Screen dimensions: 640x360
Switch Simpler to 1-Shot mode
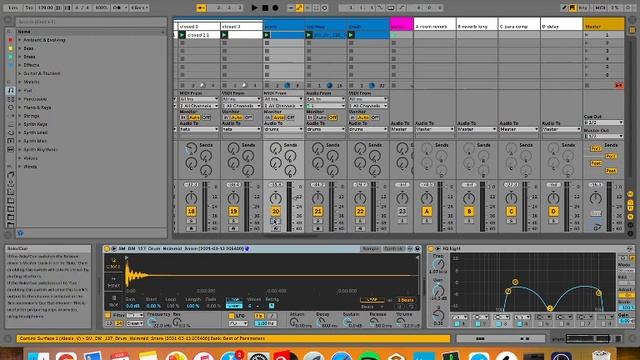pos(113,282)
